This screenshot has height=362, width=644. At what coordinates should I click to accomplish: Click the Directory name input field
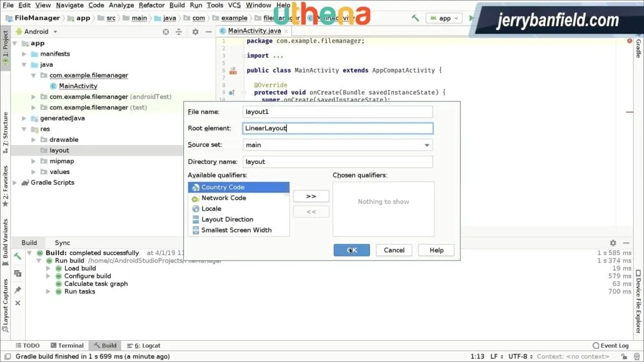point(338,162)
